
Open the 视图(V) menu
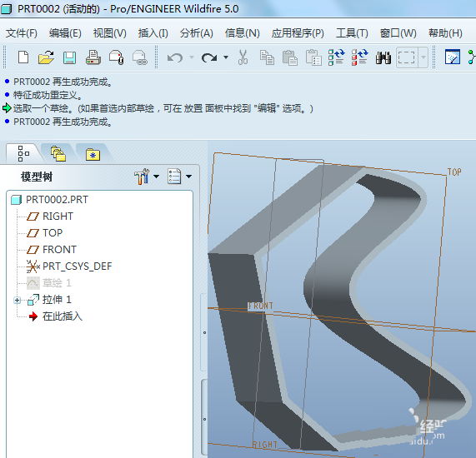pos(109,32)
